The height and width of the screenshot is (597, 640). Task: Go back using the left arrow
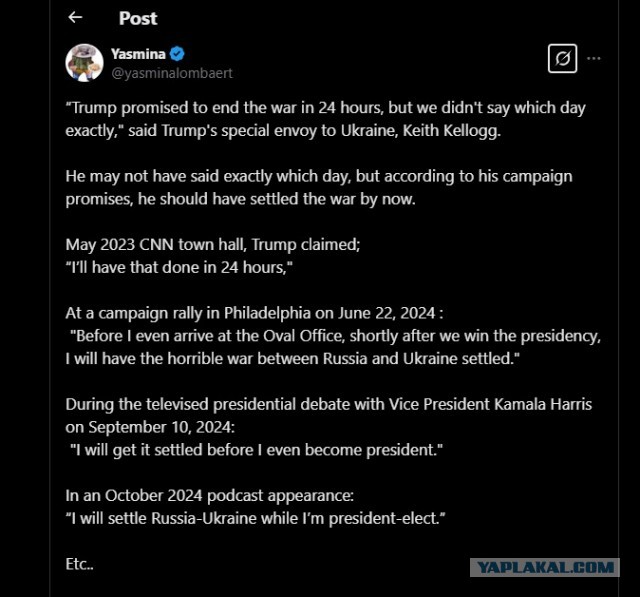click(x=75, y=18)
